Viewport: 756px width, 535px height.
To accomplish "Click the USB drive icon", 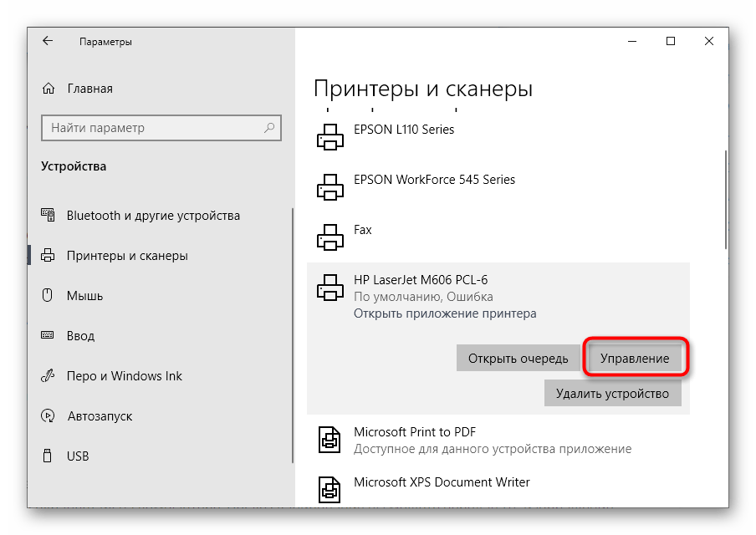I will [49, 456].
